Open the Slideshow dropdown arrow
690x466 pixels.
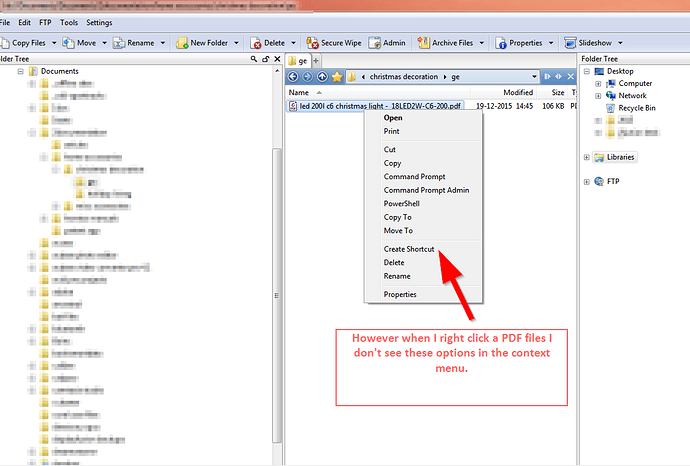point(620,43)
